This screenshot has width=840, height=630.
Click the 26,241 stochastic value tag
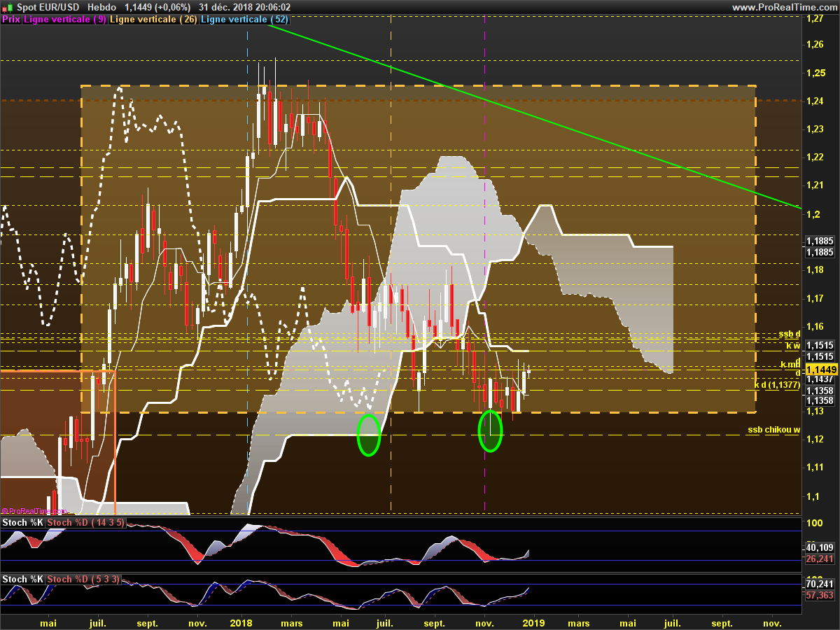820,559
